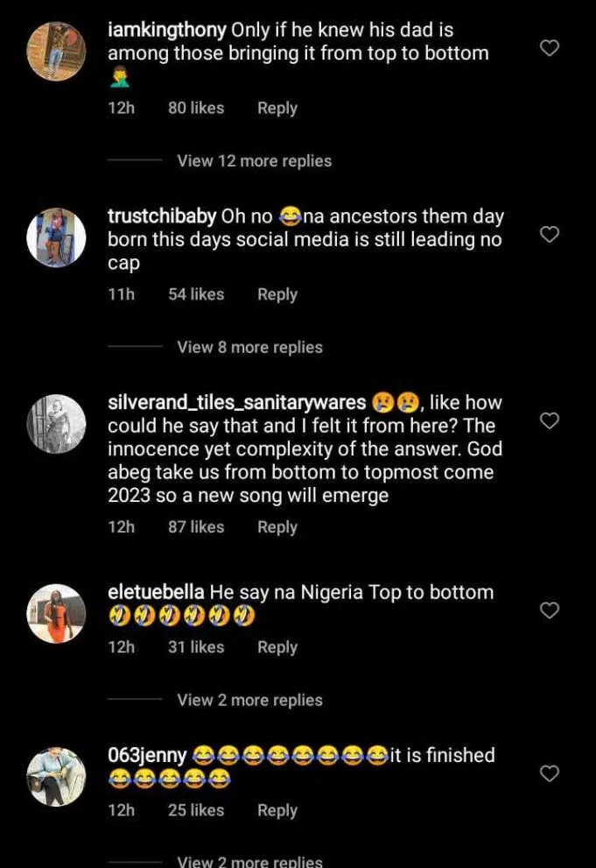Expand "View 12 more replies"
This screenshot has width=596, height=868.
click(254, 161)
